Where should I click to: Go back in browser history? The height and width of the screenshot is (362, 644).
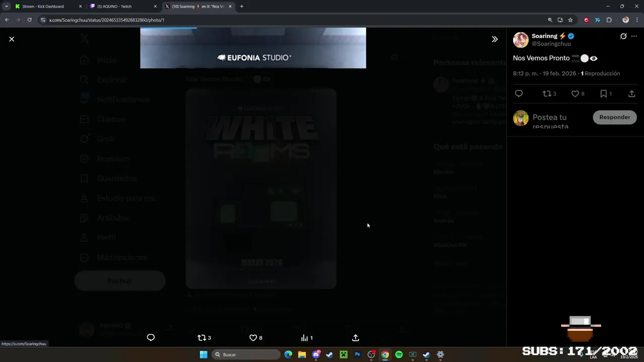pyautogui.click(x=7, y=20)
